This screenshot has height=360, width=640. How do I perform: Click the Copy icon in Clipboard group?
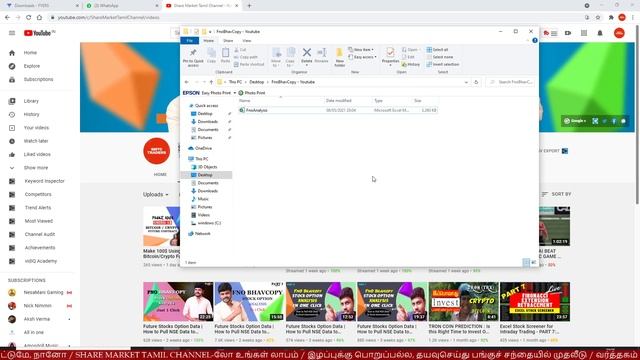(x=211, y=56)
